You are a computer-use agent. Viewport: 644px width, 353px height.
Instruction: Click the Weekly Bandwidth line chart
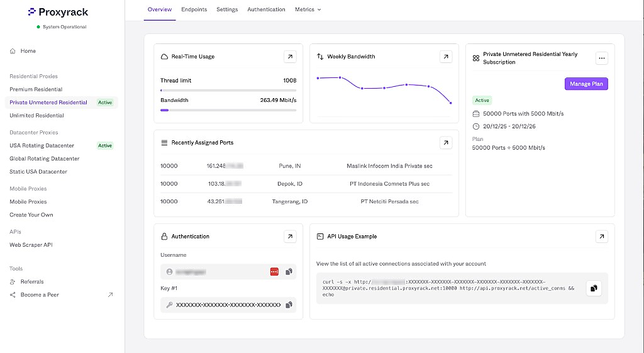pos(384,89)
